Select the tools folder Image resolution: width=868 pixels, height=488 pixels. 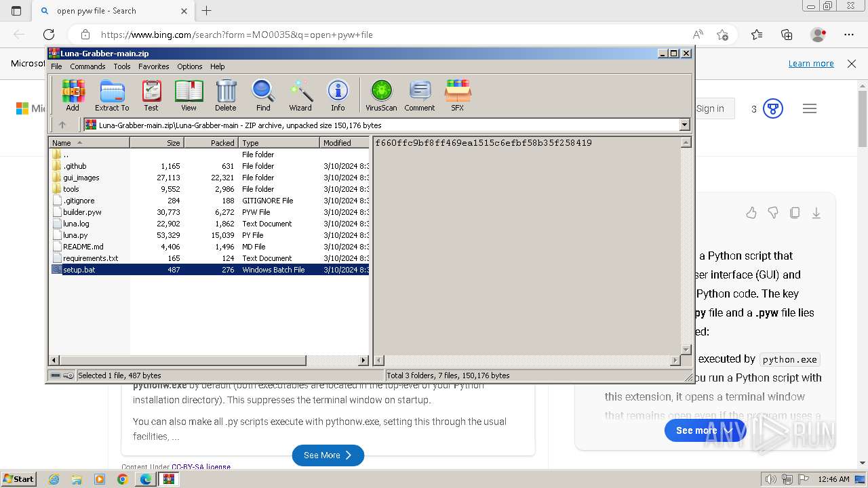click(x=210, y=189)
